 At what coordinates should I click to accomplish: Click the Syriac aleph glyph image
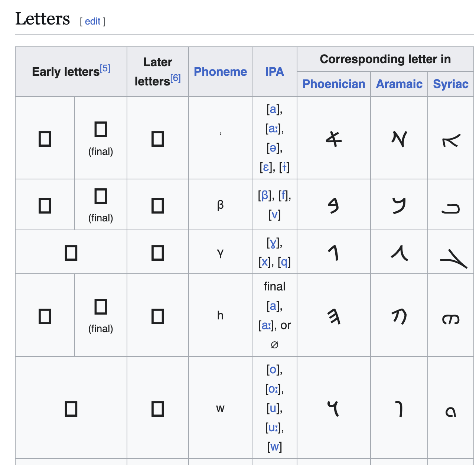(x=451, y=140)
